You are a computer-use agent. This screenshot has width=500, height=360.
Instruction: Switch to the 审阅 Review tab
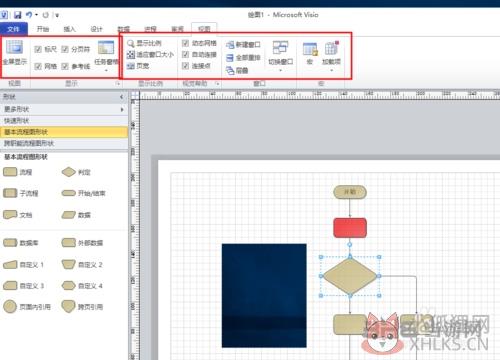tap(178, 29)
